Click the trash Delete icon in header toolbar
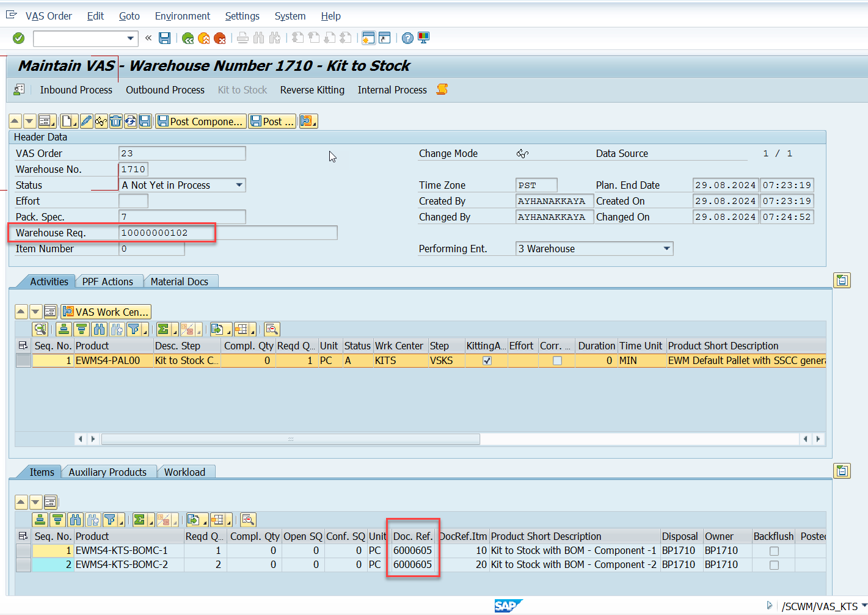 [115, 122]
